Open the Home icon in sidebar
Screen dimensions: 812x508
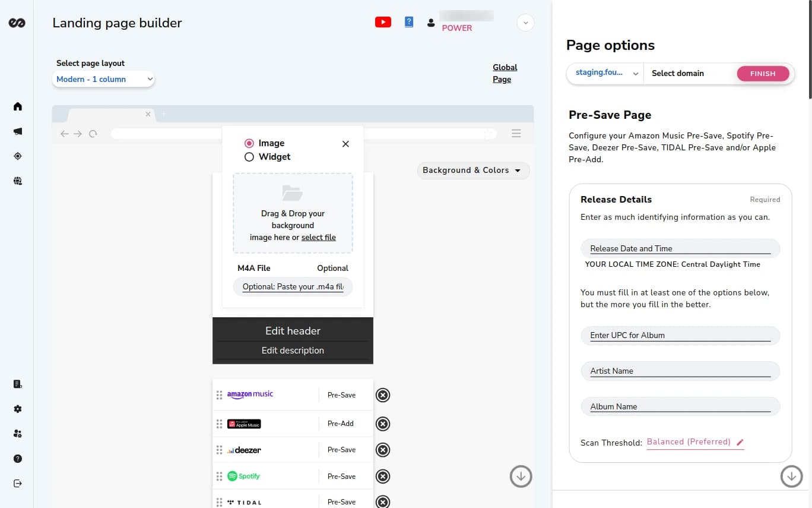[x=18, y=106]
